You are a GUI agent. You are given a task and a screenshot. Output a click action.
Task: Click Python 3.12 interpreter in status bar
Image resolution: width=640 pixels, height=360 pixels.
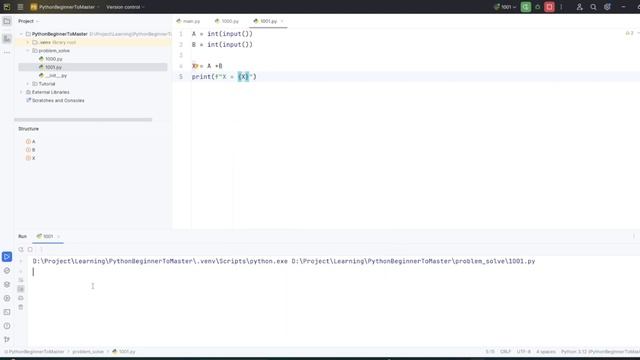(x=600, y=351)
